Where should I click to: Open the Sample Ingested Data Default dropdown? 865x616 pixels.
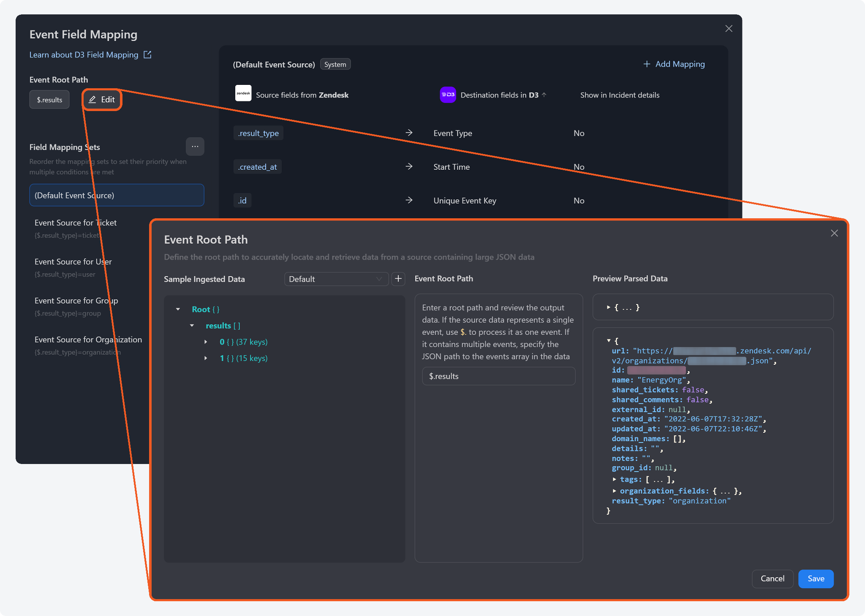click(x=336, y=279)
